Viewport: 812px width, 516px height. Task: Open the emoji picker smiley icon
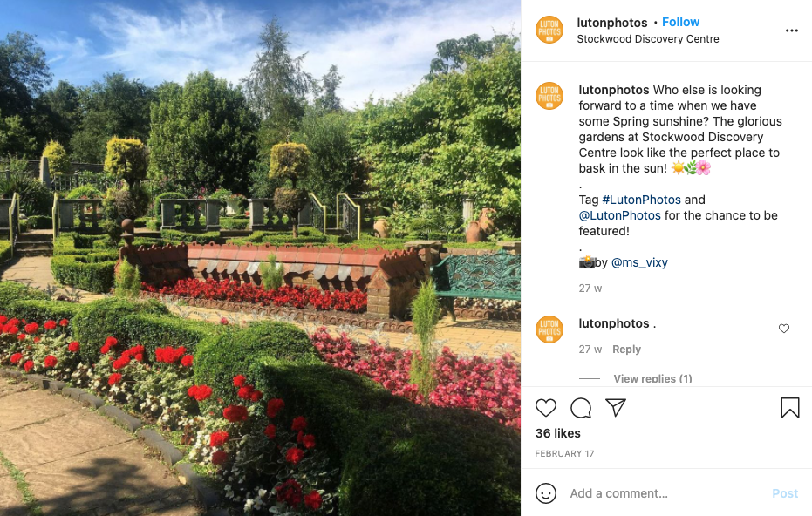546,493
